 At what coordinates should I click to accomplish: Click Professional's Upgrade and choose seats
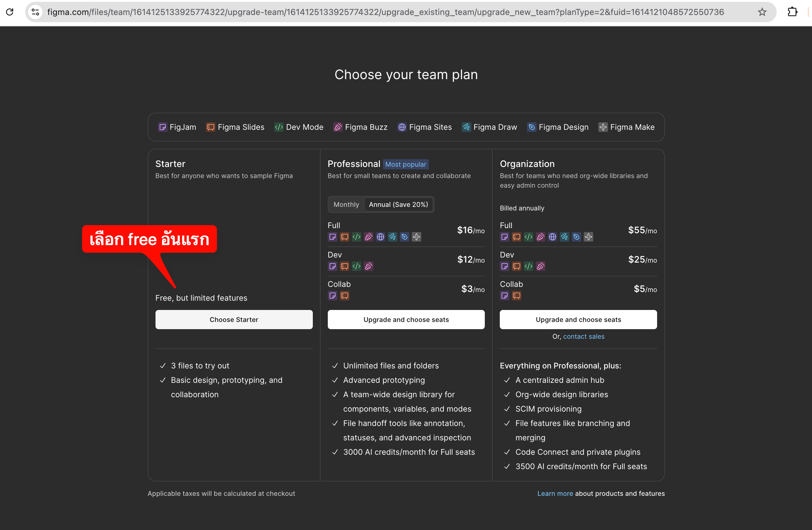(406, 320)
